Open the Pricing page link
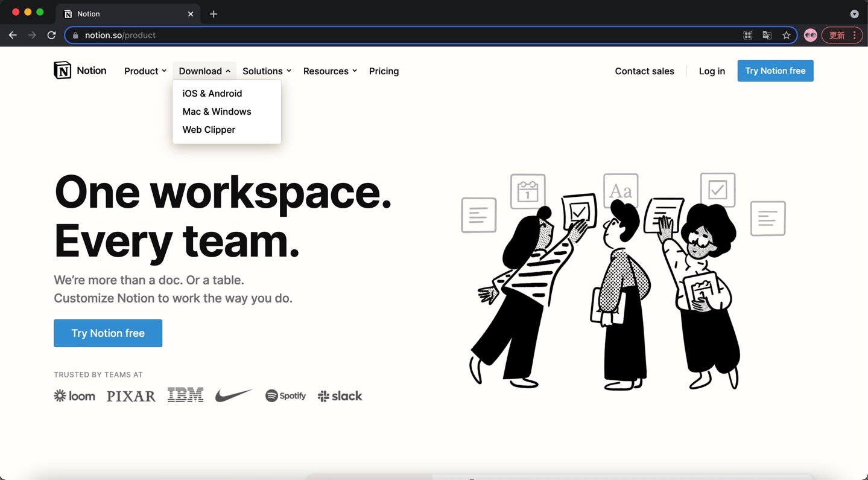The width and height of the screenshot is (868, 480). 384,71
